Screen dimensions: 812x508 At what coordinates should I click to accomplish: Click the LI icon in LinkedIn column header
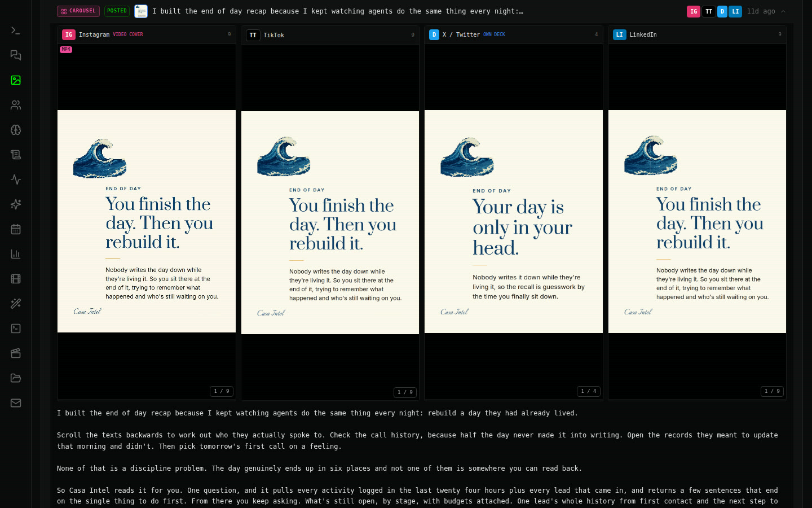tap(619, 34)
